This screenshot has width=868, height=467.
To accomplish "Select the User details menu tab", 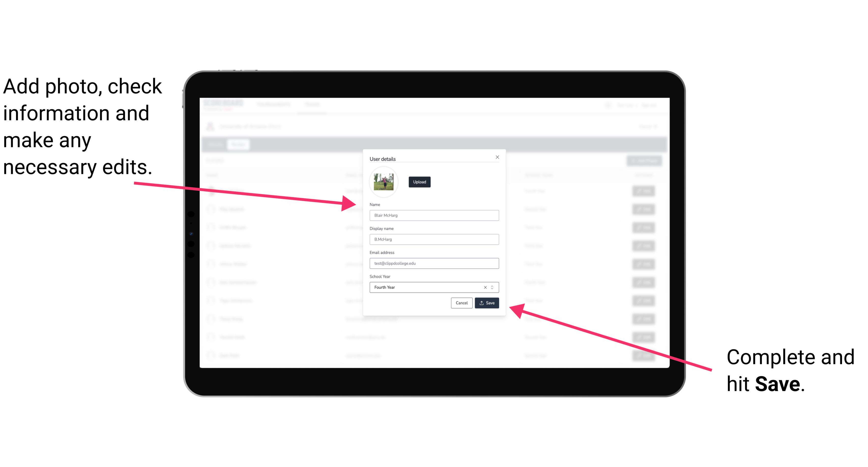I will (383, 159).
